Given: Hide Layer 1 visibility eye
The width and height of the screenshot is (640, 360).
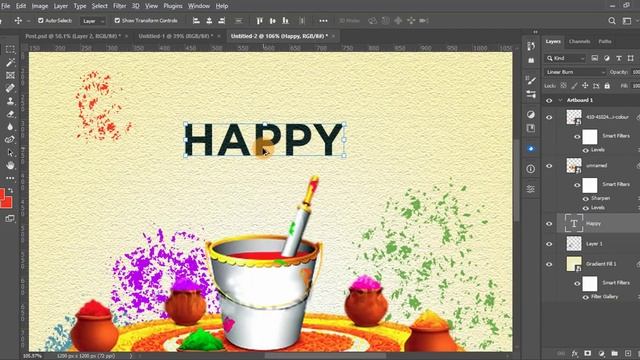Looking at the screenshot, I should [549, 244].
